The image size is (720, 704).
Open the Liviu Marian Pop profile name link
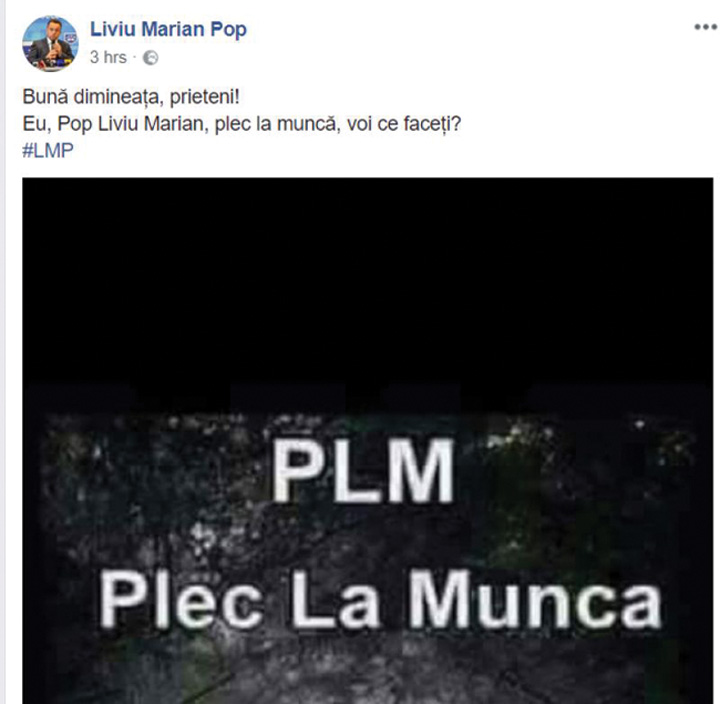(x=169, y=29)
